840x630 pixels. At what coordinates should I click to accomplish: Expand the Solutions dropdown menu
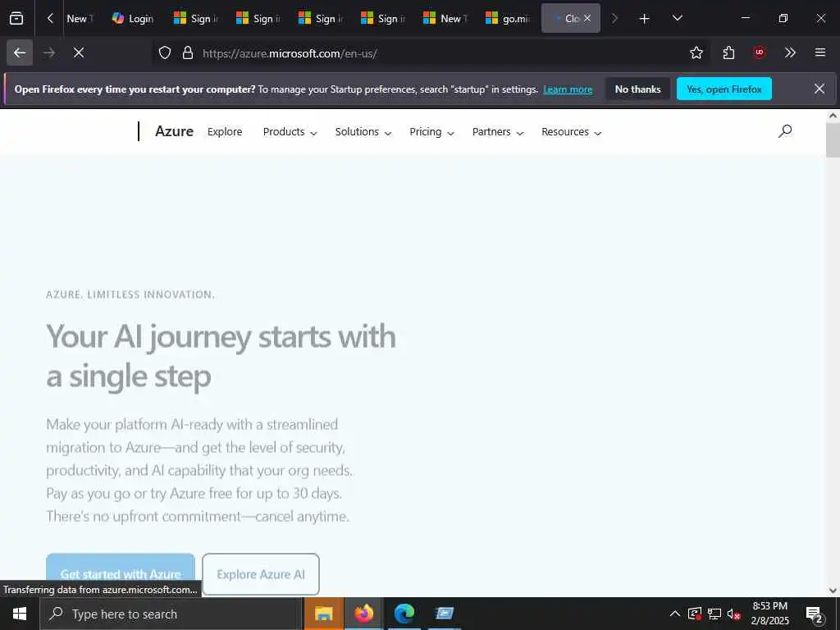(363, 132)
